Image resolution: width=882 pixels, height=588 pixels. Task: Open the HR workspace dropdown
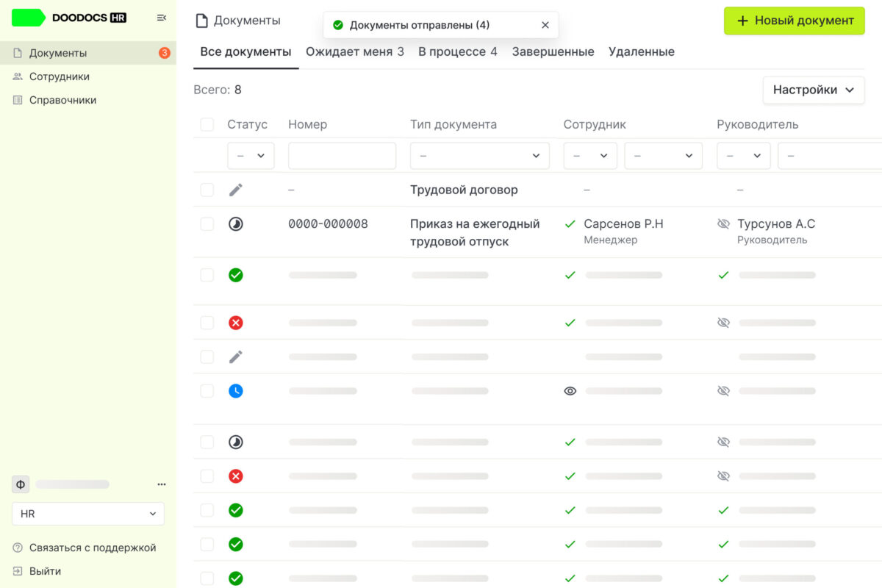click(88, 514)
